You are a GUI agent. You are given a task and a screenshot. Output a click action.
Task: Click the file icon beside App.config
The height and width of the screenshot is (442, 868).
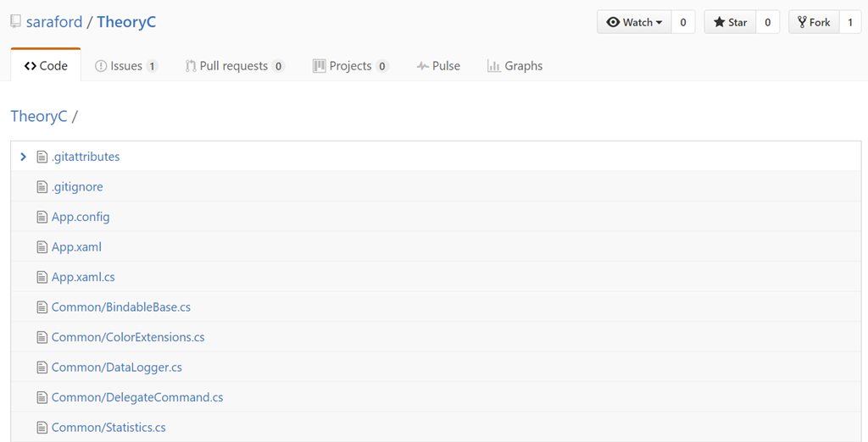pyautogui.click(x=42, y=217)
